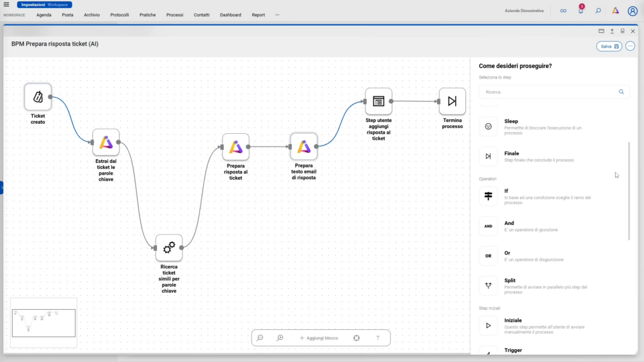The height and width of the screenshot is (362, 644).
Task: Open the notifications bell
Action: click(580, 10)
